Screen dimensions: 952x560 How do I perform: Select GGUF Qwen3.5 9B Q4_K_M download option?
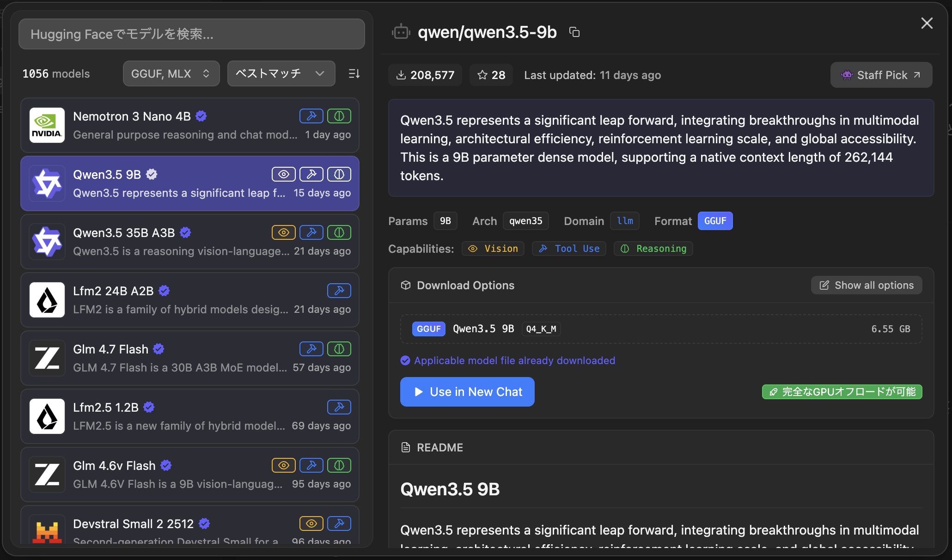tap(661, 329)
